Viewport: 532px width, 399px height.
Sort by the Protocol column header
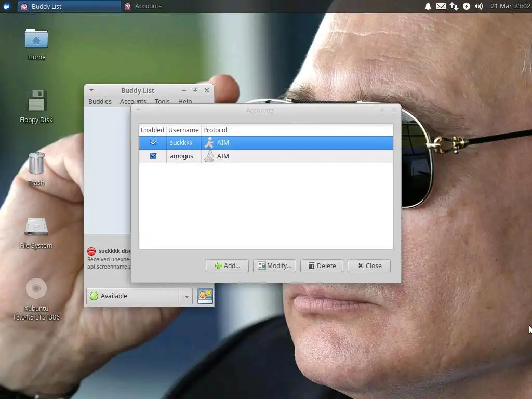pos(297,130)
